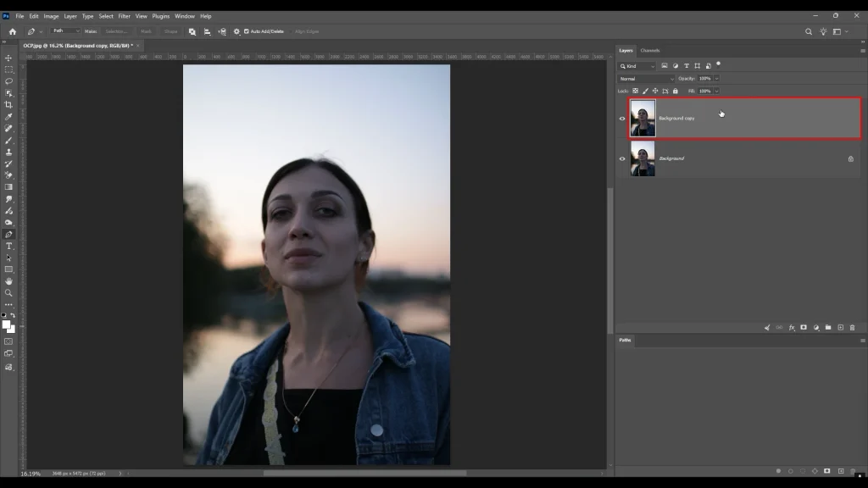Create new path in Paths panel

point(841,471)
